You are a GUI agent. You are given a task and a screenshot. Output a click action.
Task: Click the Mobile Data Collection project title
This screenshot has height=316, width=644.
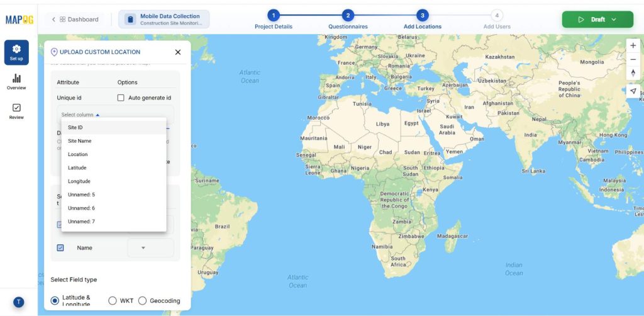170,16
